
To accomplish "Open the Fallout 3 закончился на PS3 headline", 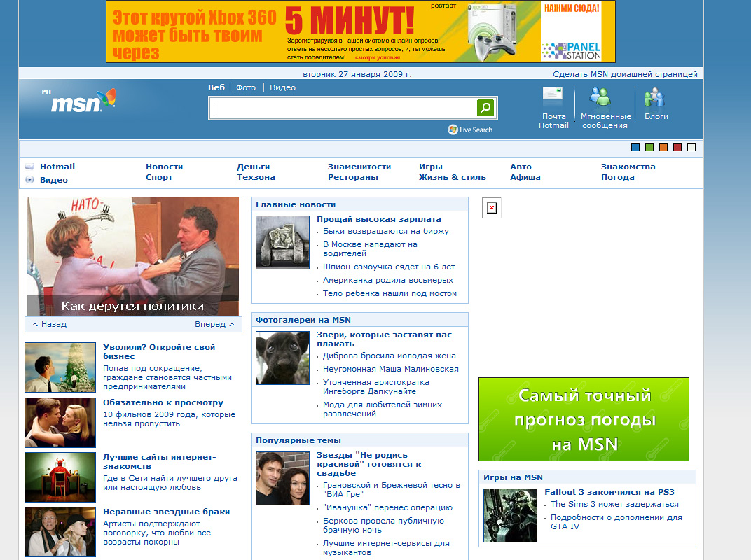I will 609,492.
